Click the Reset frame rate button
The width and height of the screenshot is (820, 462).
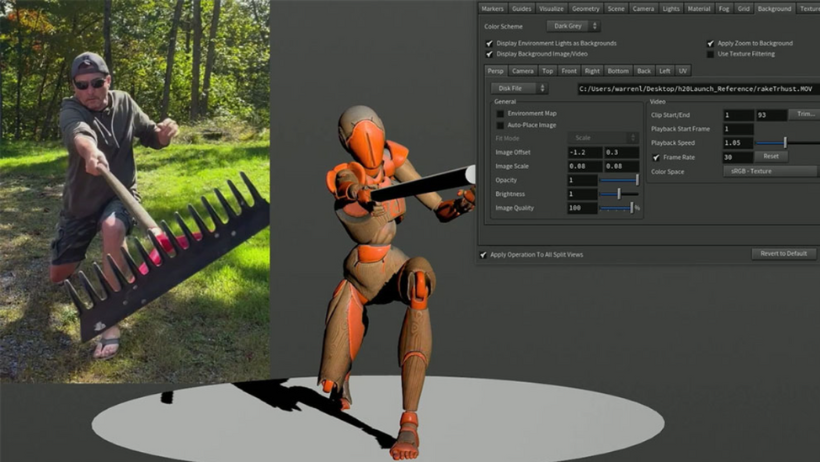pos(771,156)
